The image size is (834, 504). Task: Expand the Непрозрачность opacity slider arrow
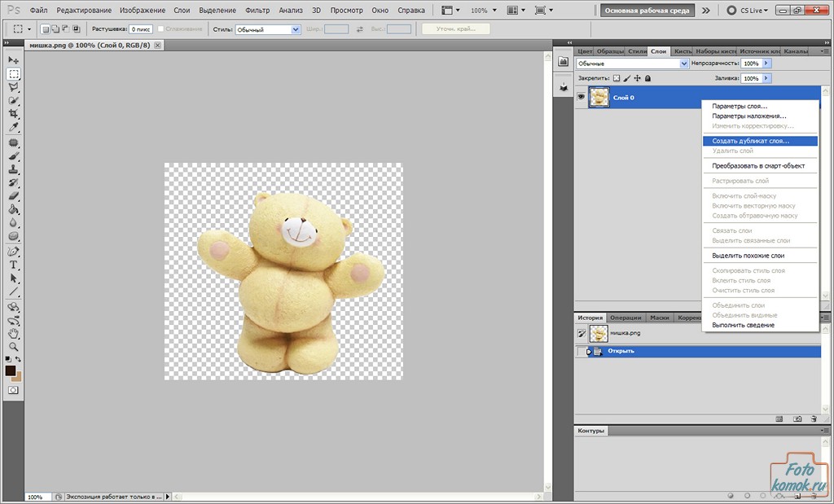pyautogui.click(x=766, y=64)
